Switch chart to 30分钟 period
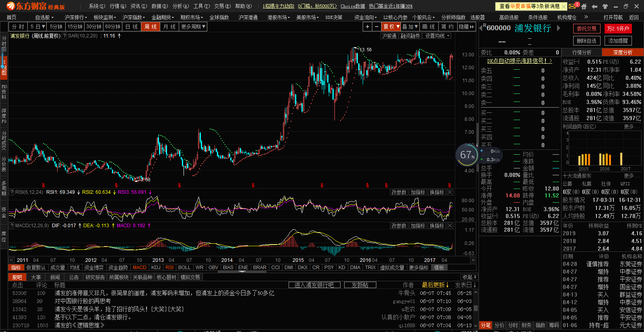Image resolution: width=644 pixels, height=332 pixels. (x=94, y=27)
